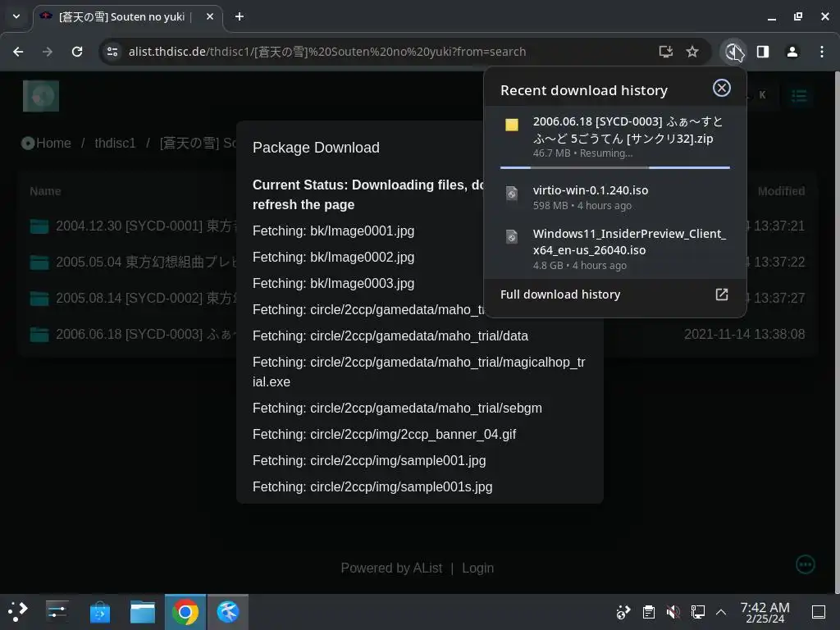This screenshot has width=840, height=630.
Task: Click the Windows11 iso file icon
Action: tap(512, 236)
